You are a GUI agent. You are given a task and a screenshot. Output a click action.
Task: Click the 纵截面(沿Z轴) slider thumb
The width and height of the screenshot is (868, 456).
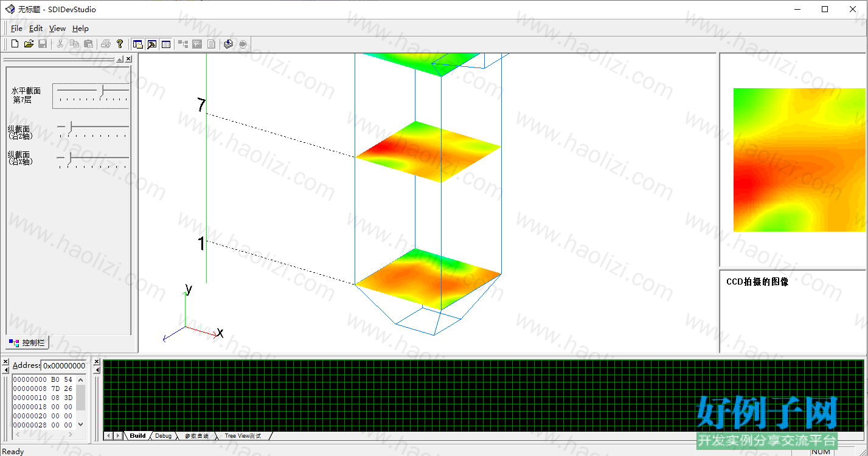tap(69, 126)
